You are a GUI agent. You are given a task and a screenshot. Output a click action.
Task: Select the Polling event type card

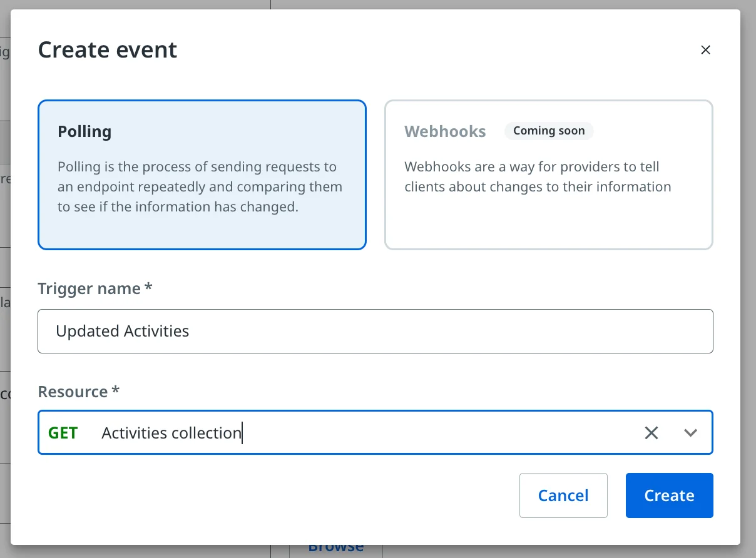point(202,175)
